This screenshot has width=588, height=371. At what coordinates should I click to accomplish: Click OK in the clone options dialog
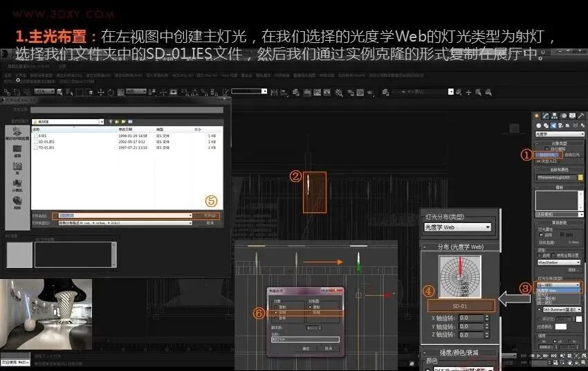pos(306,348)
